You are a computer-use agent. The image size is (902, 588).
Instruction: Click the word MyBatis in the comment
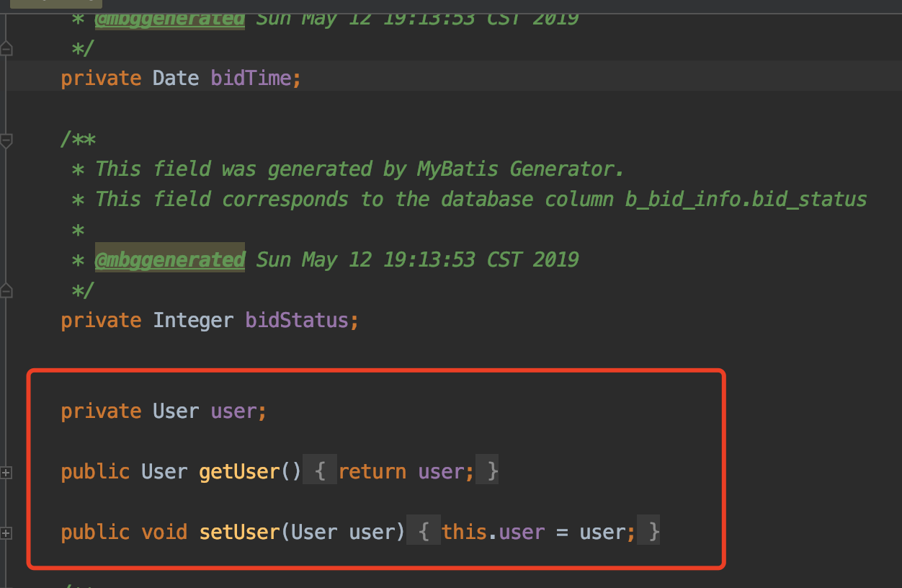tap(457, 169)
